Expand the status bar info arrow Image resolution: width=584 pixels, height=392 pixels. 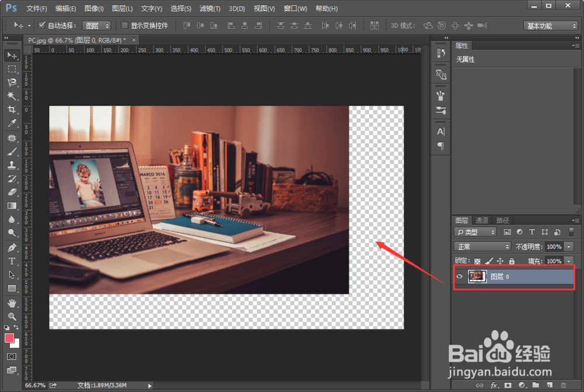[150, 386]
